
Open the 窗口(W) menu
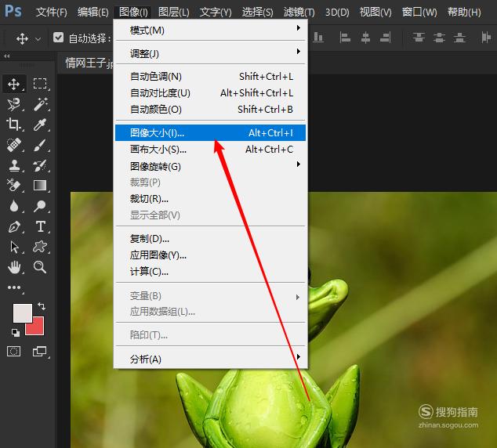[x=419, y=13]
